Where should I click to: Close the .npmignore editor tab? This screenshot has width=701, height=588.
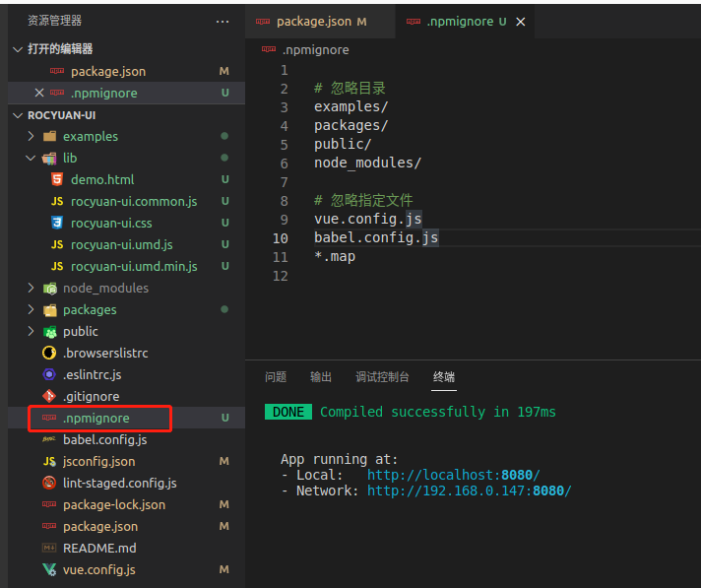coord(521,22)
